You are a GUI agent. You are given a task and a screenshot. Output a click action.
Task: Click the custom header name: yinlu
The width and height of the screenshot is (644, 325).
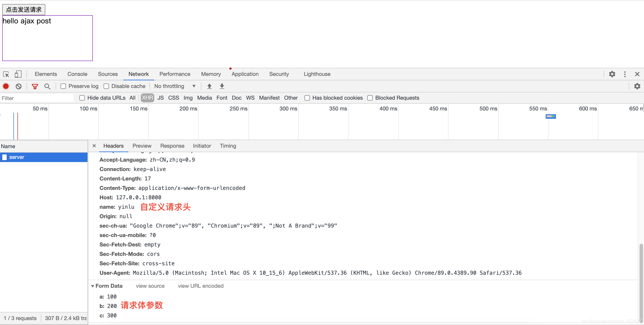117,207
